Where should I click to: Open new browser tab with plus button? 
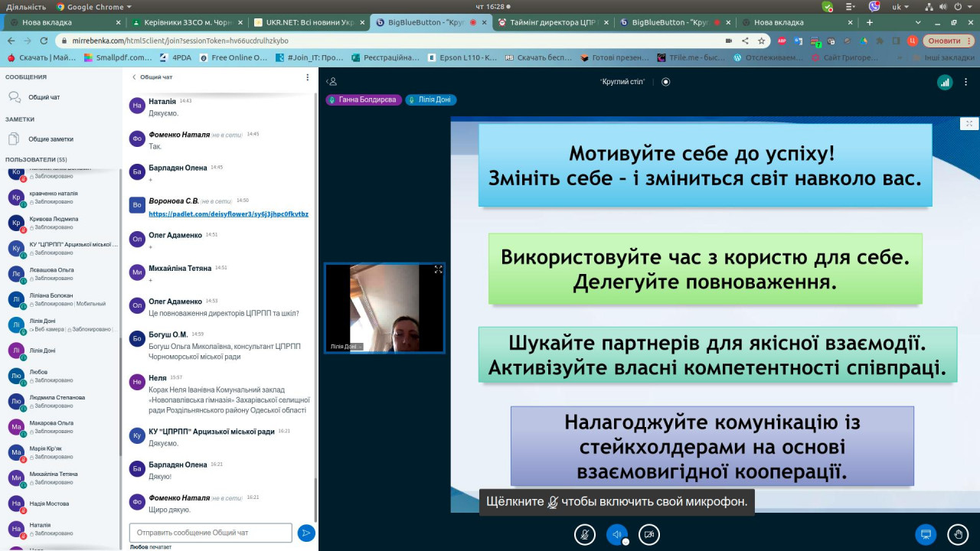(869, 22)
